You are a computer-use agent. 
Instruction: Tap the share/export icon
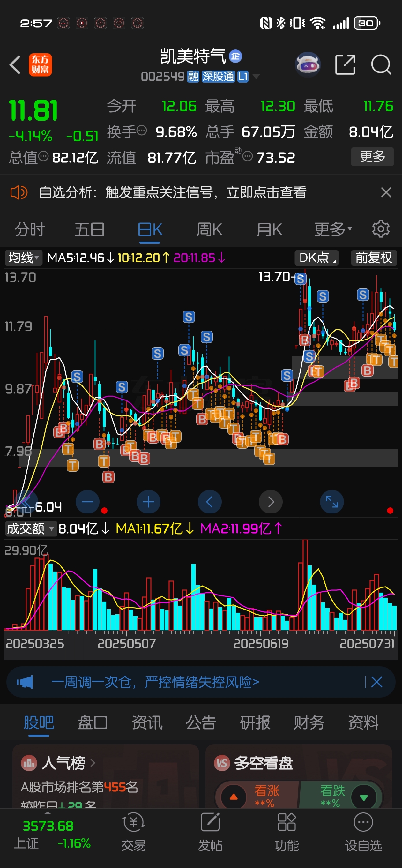(345, 64)
